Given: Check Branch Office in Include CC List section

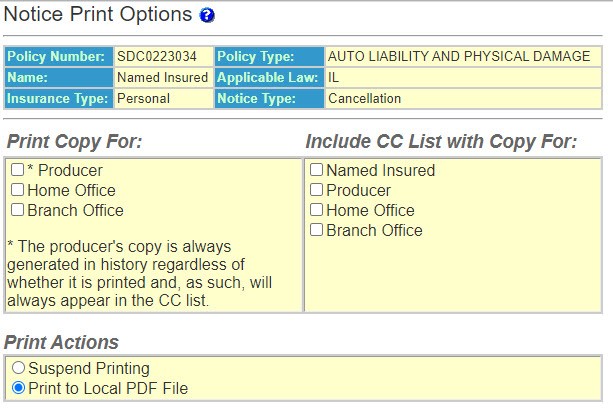Looking at the screenshot, I should pos(316,230).
